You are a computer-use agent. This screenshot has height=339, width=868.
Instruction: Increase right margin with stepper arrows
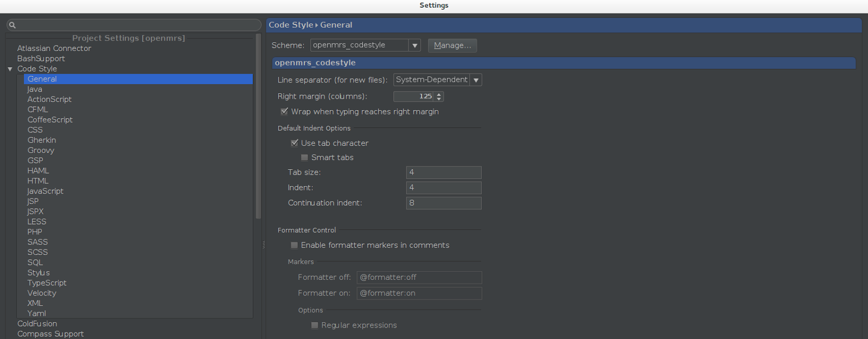point(439,94)
